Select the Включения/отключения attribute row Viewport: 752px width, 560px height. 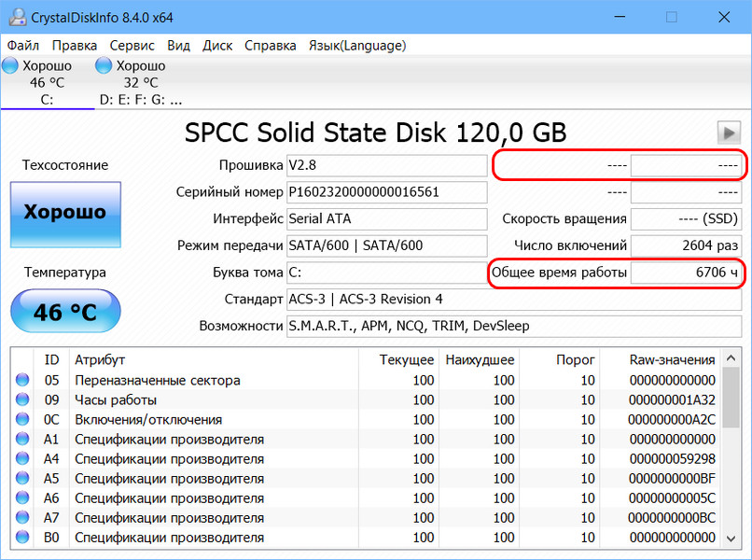367,419
